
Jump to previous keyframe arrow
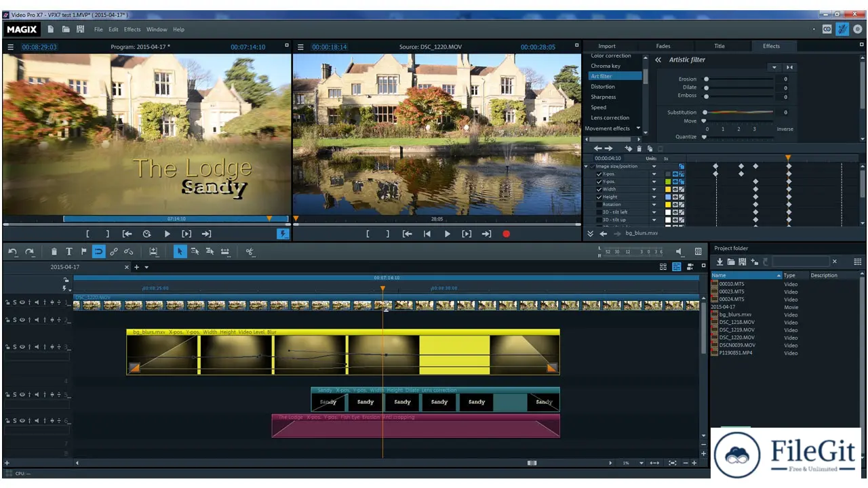point(598,148)
